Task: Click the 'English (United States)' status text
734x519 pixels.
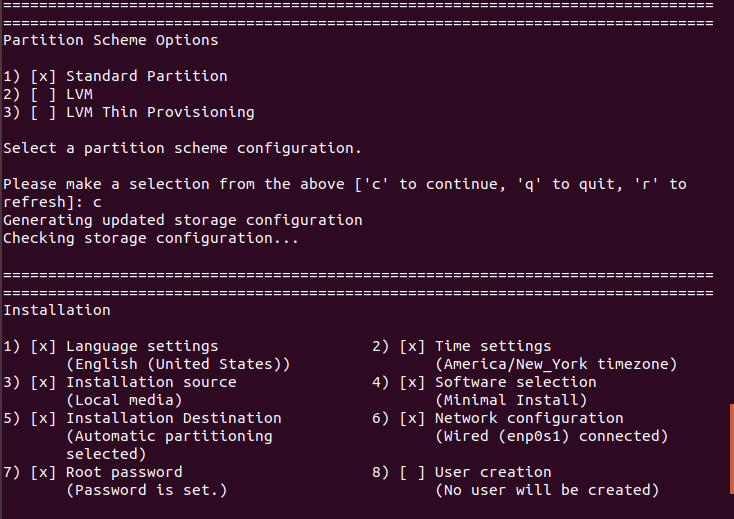Action: pos(178,364)
